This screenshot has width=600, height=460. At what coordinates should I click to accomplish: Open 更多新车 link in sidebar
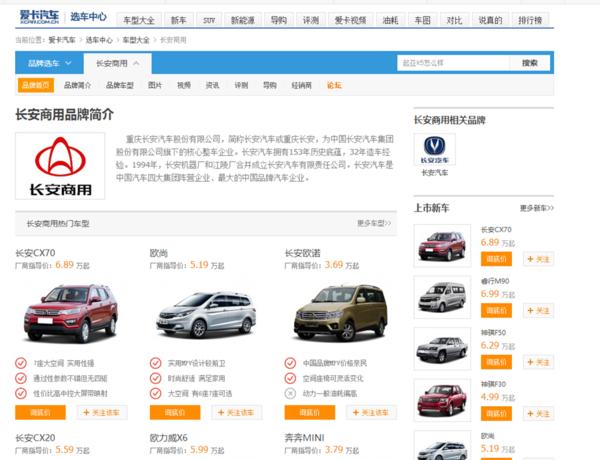[x=536, y=208]
